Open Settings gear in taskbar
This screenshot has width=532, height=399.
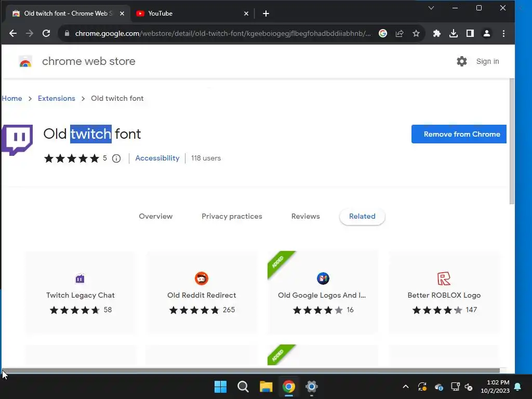point(312,387)
